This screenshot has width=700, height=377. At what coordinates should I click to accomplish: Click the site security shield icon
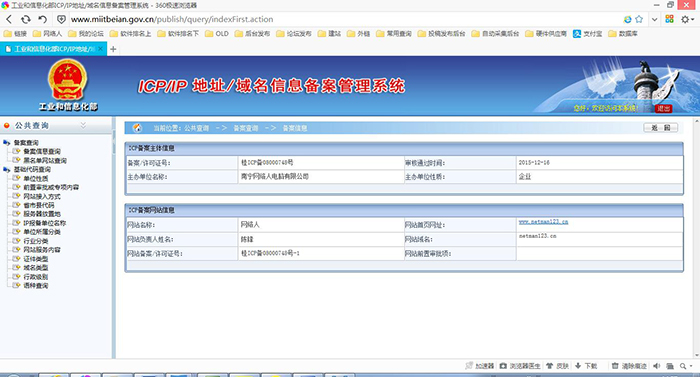61,19
